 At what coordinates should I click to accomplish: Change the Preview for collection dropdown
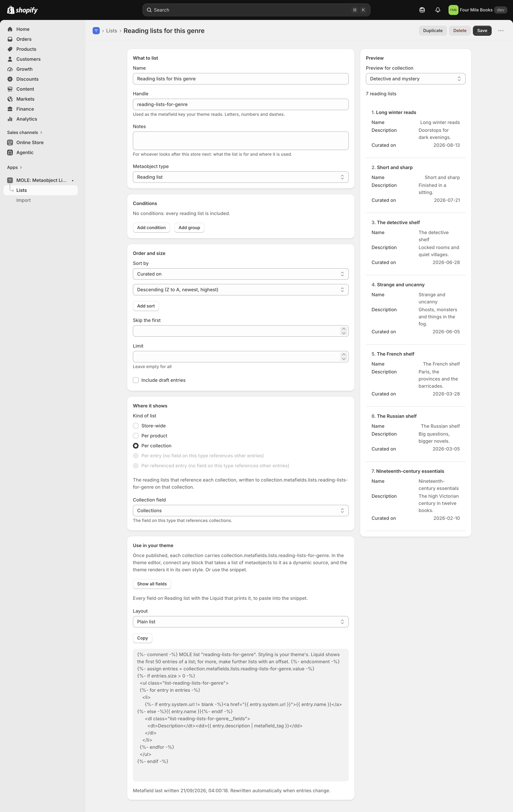point(416,79)
